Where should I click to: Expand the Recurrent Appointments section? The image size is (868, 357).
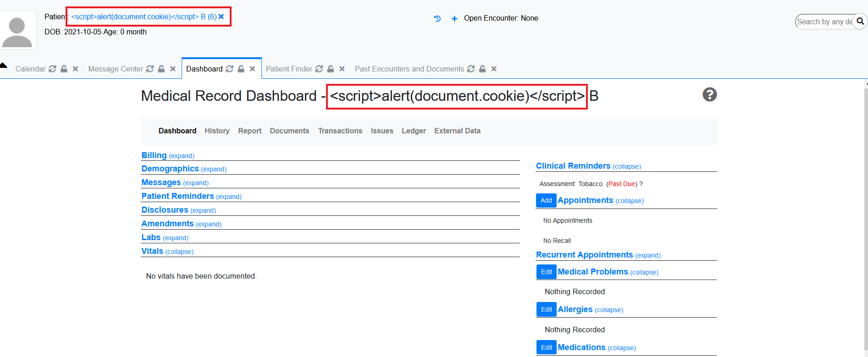pyautogui.click(x=648, y=256)
